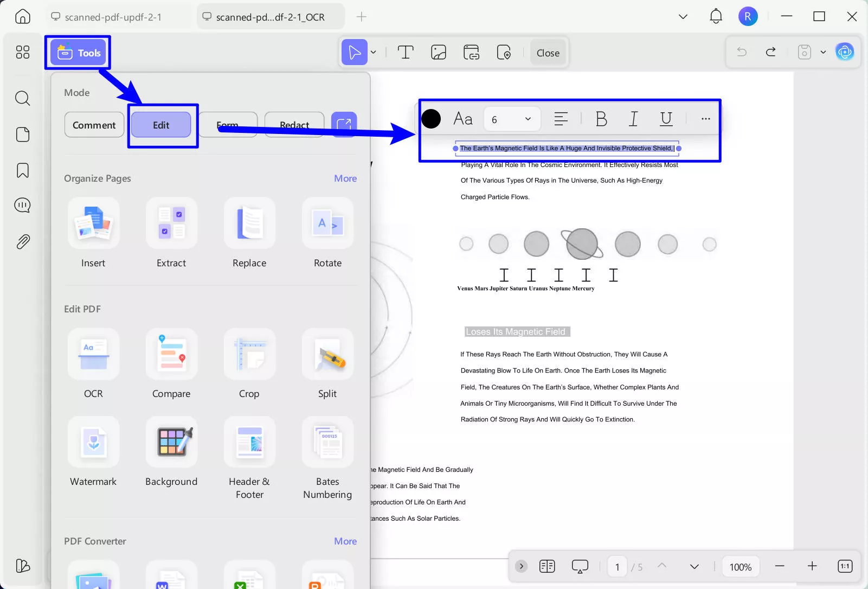The image size is (868, 589).
Task: Open the search panel in sidebar
Action: (x=22, y=98)
